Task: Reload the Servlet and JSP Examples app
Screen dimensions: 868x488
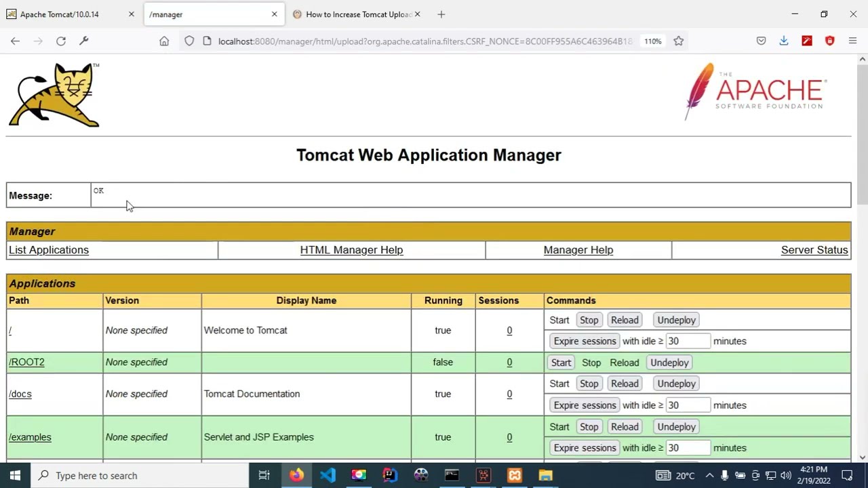Action: (x=625, y=427)
